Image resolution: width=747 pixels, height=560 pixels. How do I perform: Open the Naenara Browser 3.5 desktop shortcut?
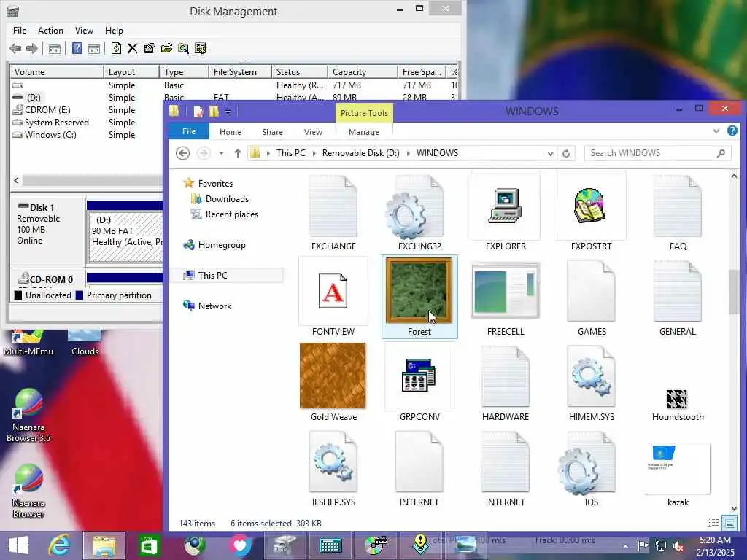pos(28,415)
